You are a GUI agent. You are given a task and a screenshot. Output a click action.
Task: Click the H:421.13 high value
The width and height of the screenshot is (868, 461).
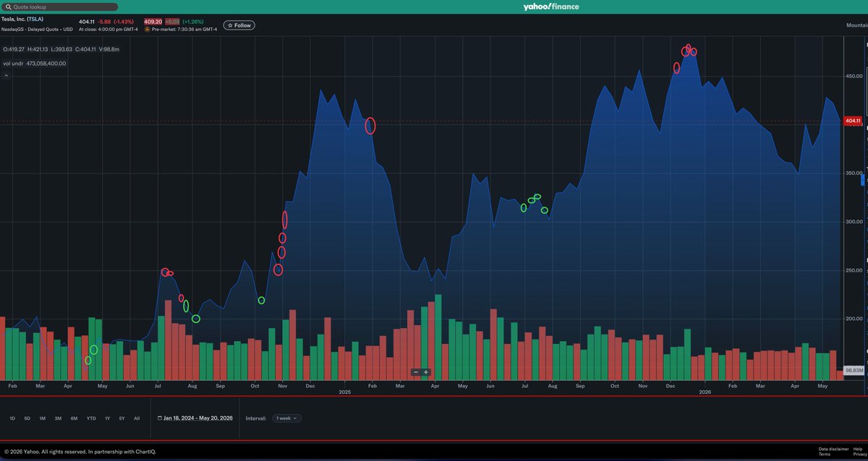click(38, 49)
